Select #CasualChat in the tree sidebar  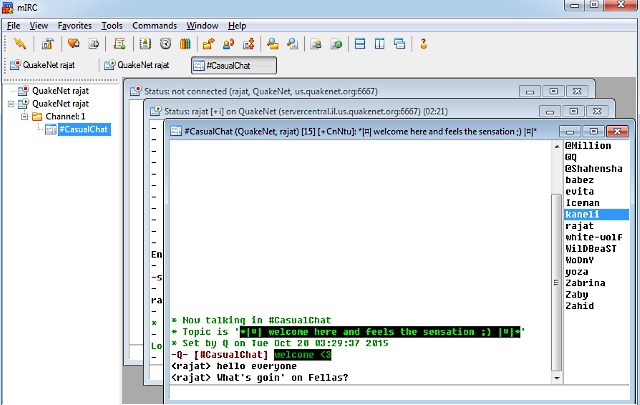pyautogui.click(x=83, y=129)
